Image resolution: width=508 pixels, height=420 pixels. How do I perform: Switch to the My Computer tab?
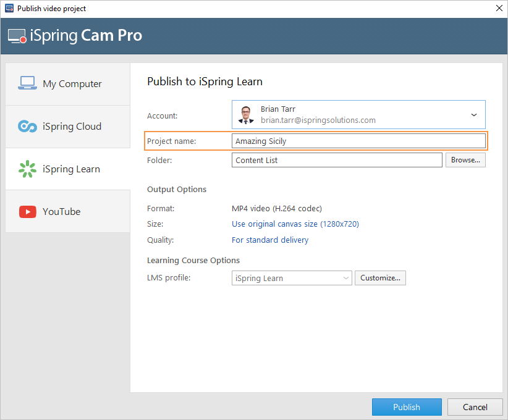click(x=72, y=84)
